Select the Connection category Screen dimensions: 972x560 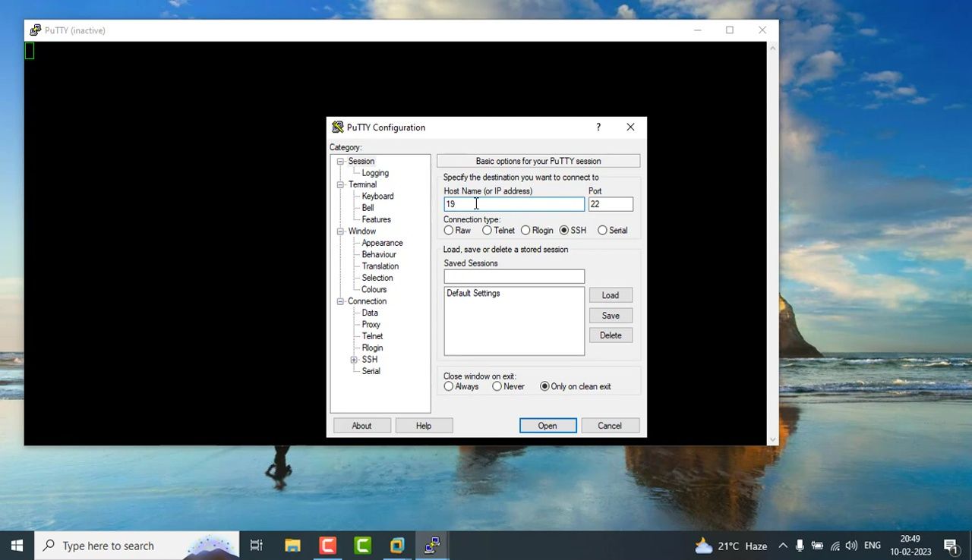tap(367, 301)
